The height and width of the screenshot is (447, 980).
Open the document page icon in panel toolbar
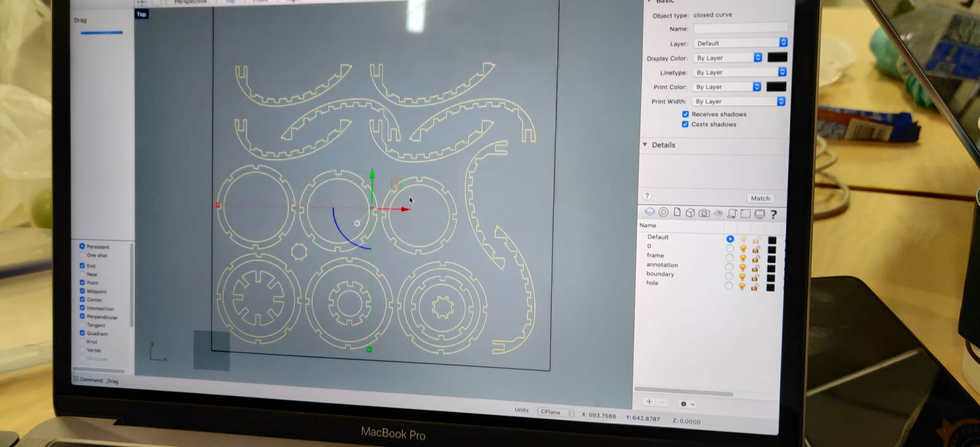(x=677, y=212)
